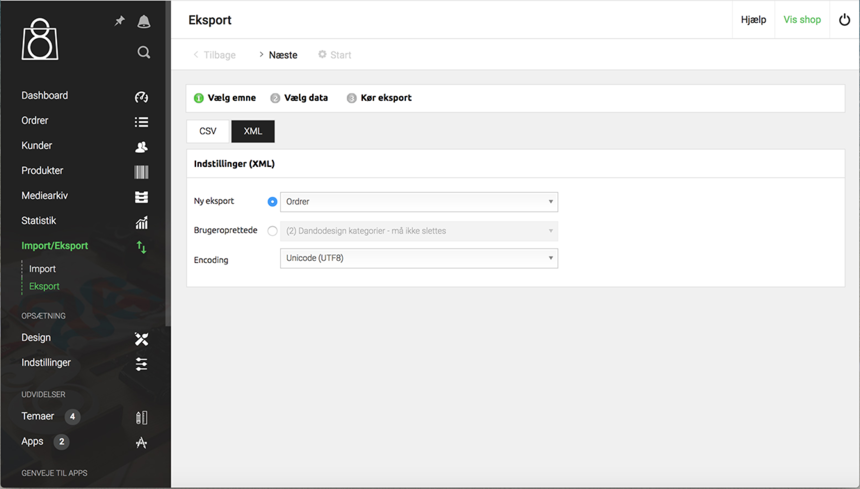The image size is (860, 489).
Task: Click the Statistik chart icon
Action: click(141, 222)
